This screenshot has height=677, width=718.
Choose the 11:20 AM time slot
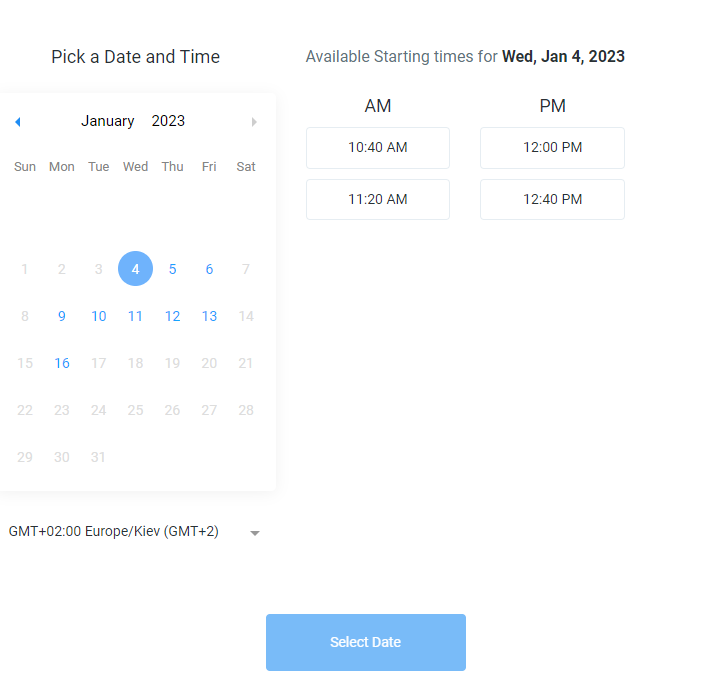coord(378,200)
